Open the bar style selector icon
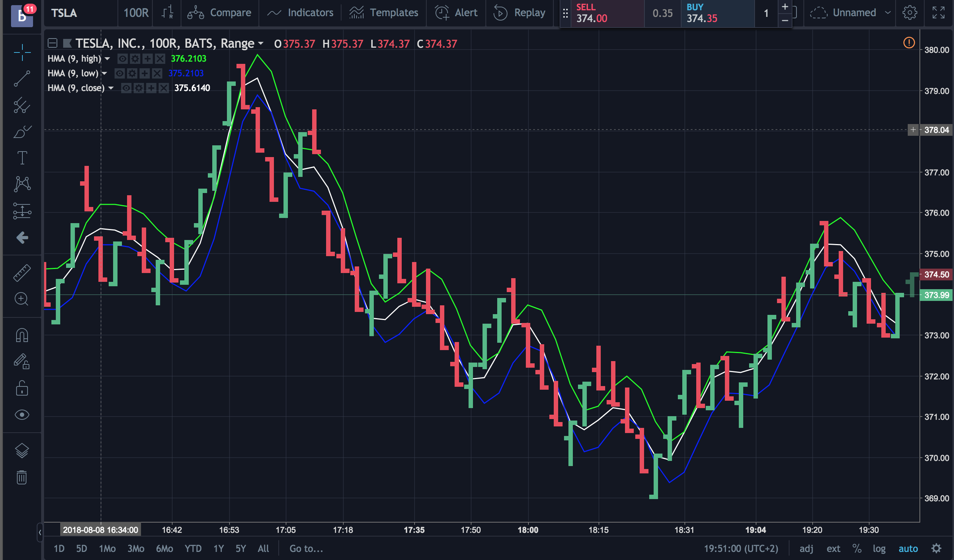 [167, 13]
